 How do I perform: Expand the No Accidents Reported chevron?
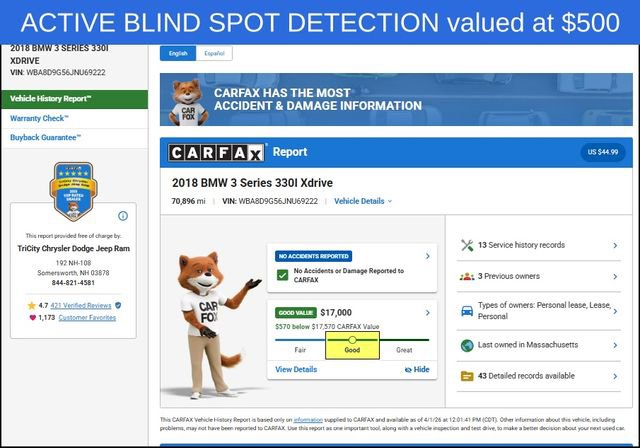428,256
